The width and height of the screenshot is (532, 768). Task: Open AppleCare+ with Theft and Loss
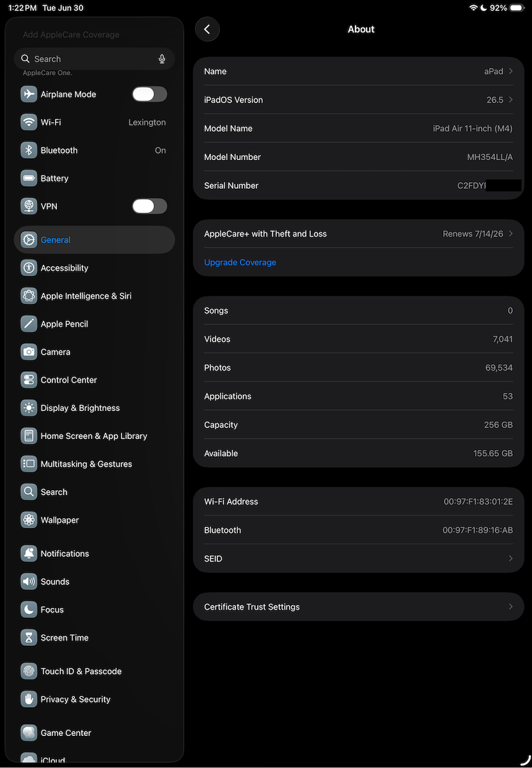[358, 234]
